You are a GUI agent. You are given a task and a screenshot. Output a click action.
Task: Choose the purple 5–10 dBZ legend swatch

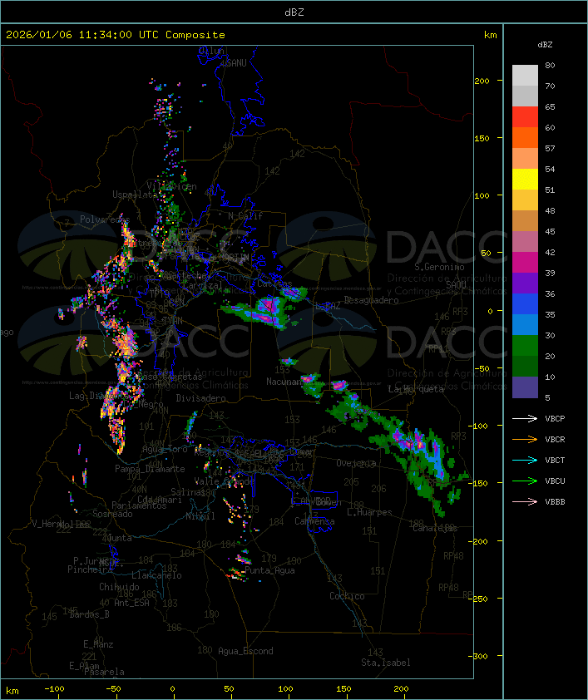tap(525, 387)
